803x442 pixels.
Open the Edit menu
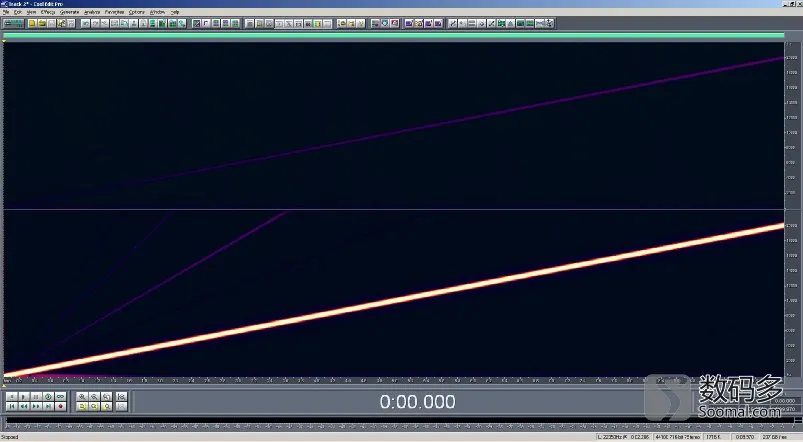[x=18, y=12]
